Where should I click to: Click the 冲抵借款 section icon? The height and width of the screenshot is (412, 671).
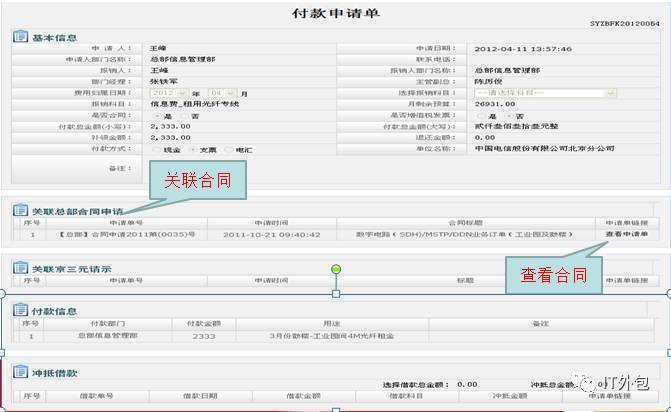[20, 372]
